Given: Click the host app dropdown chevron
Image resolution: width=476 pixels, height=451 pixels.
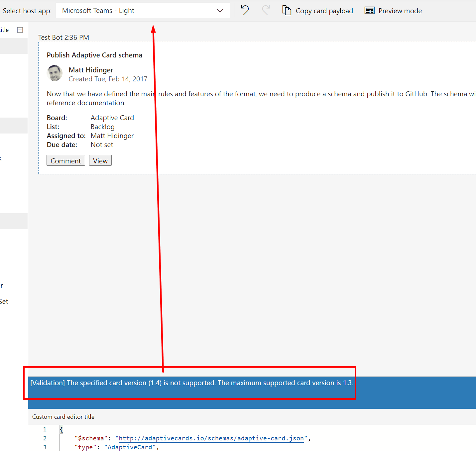Looking at the screenshot, I should (219, 10).
